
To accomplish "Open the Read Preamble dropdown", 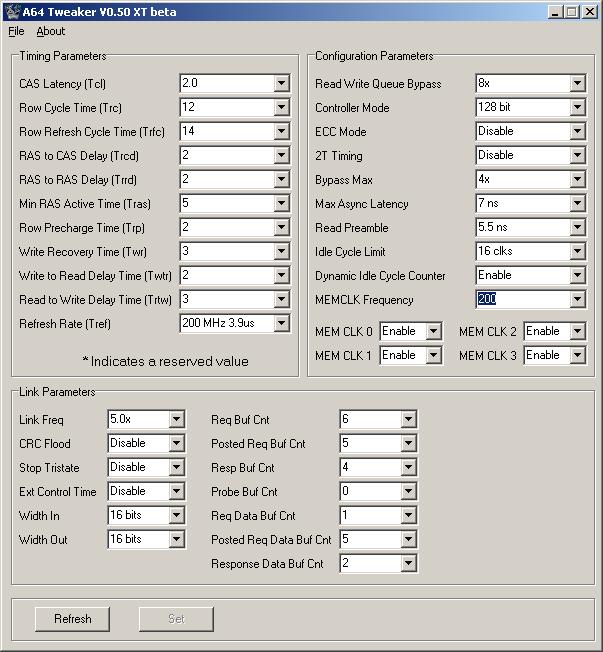I will point(577,227).
